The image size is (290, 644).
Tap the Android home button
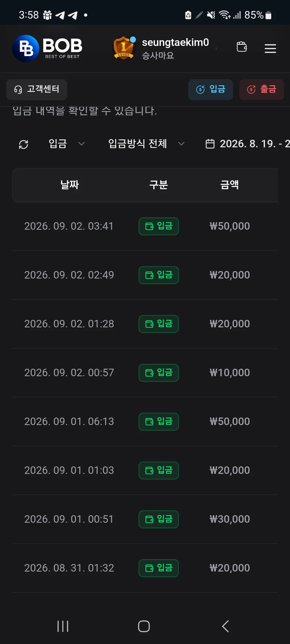144,626
